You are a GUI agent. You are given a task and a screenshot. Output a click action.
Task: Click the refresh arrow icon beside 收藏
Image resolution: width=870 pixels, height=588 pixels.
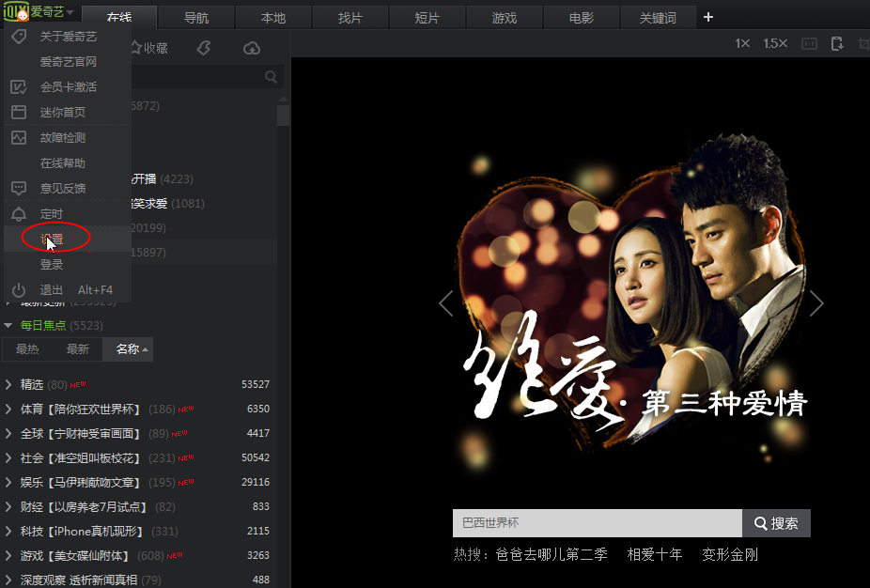coord(204,48)
